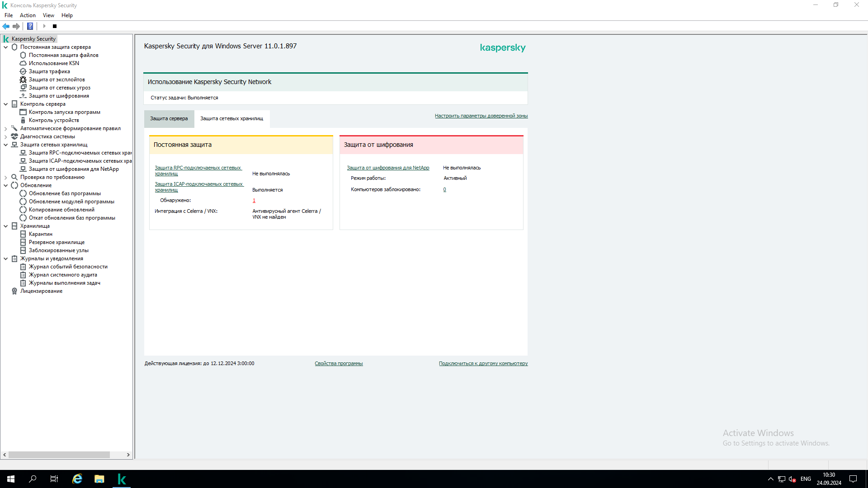Open Internet Explorer from the taskbar

[77, 479]
